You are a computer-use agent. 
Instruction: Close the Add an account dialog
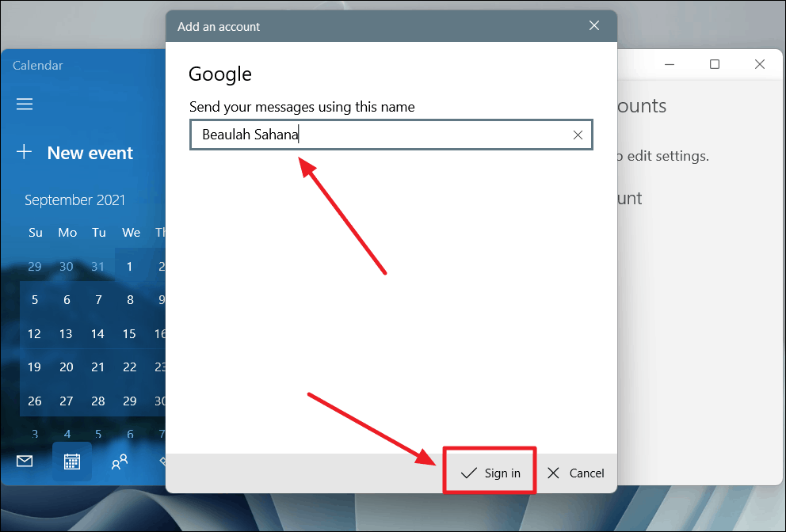click(x=594, y=25)
